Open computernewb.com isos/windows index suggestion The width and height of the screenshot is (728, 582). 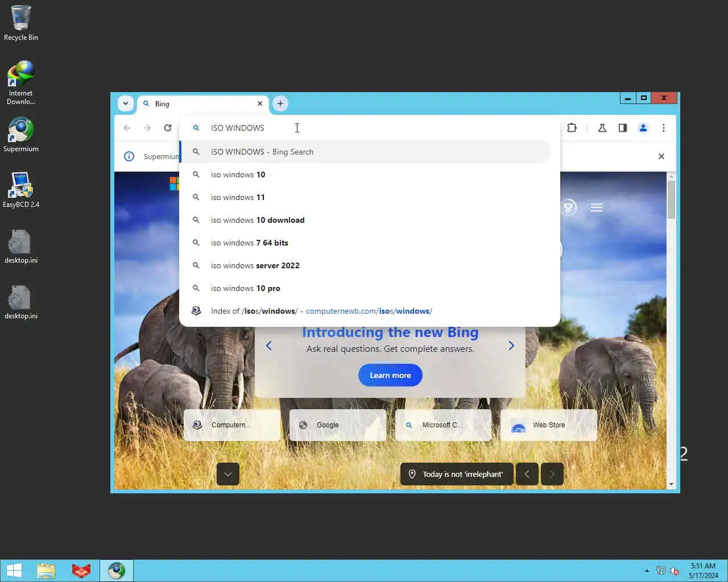click(366, 311)
